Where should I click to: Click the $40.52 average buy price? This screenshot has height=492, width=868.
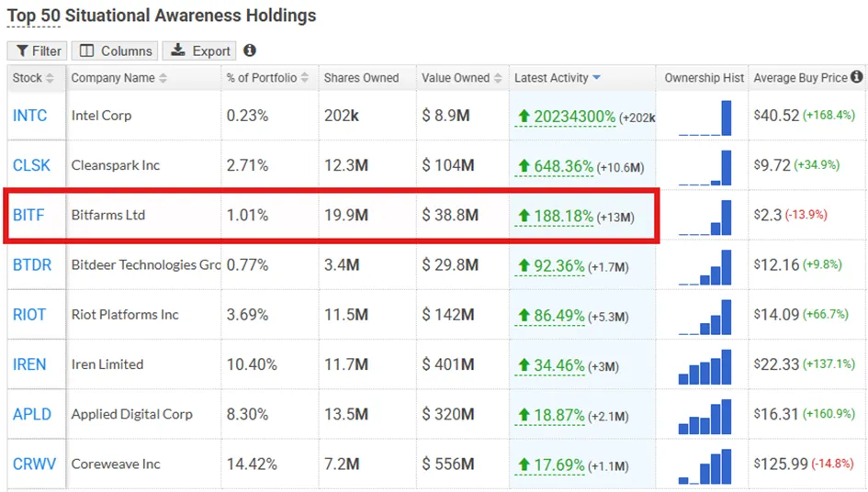(x=777, y=116)
